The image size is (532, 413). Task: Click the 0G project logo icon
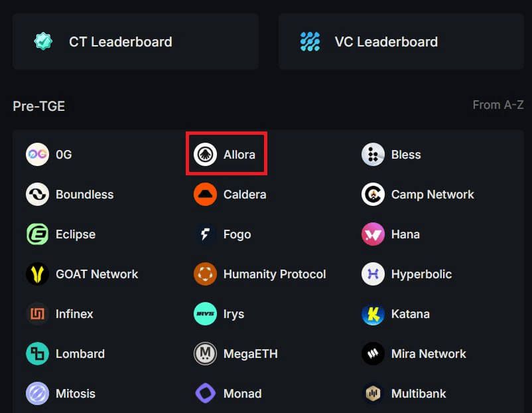37,155
